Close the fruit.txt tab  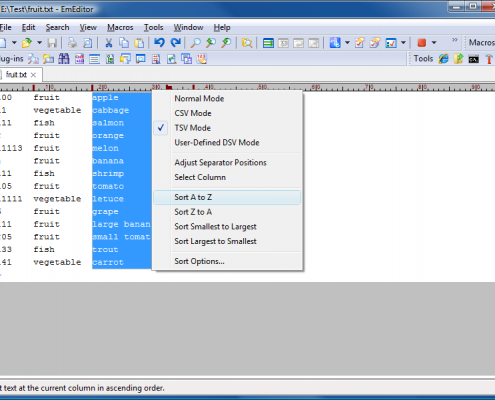[33, 75]
